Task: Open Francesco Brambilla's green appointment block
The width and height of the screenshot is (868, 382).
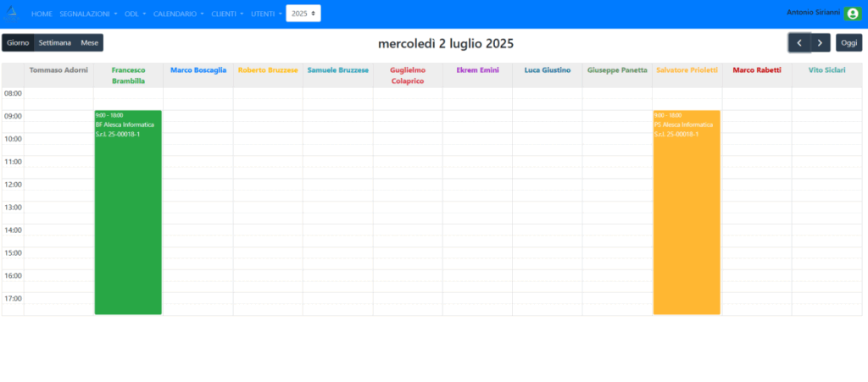Action: (x=128, y=212)
